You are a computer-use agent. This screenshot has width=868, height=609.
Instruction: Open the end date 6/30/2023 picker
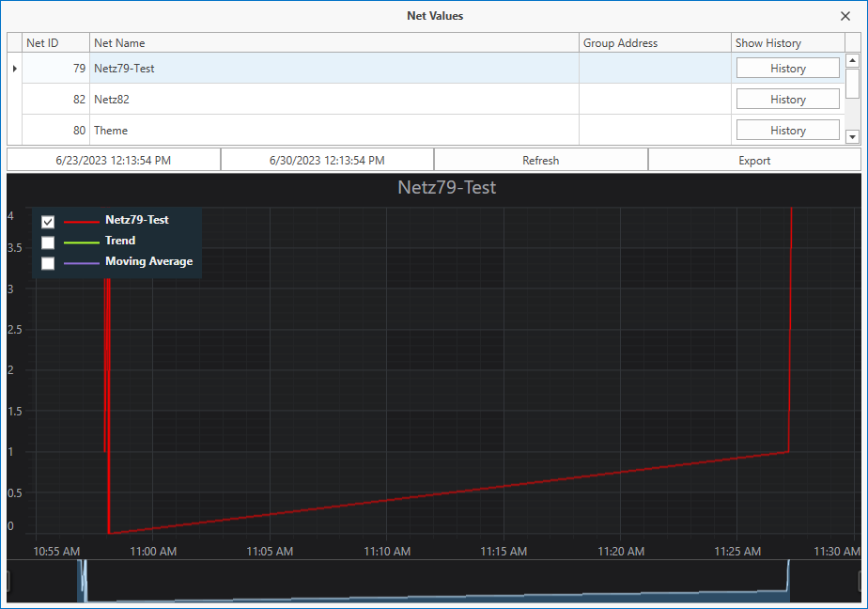point(327,160)
